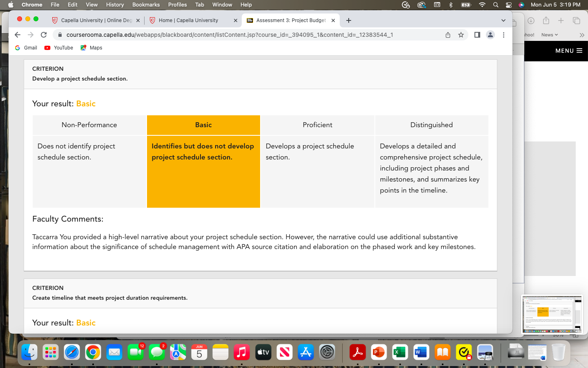Open Launchpad from the Dock

(51, 352)
